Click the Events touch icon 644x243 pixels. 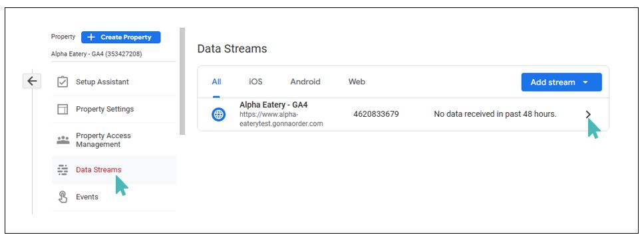(63, 197)
